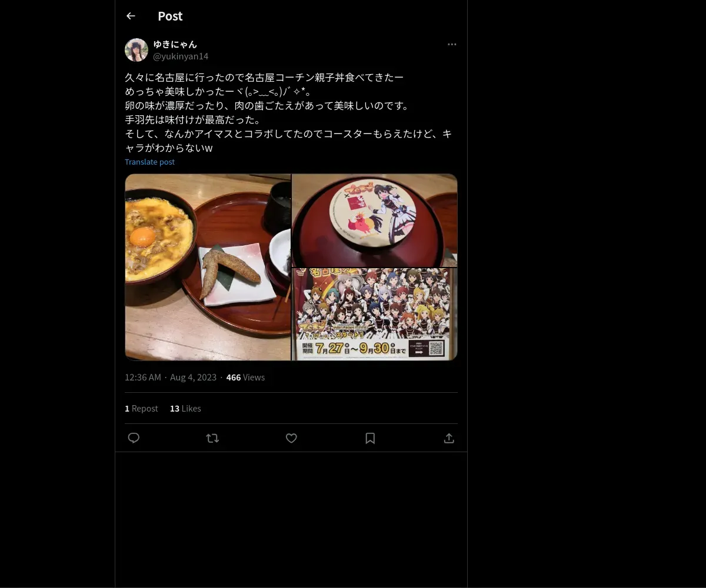Open the @yukinyan14 handle link
Image resolution: width=706 pixels, height=588 pixels.
181,56
